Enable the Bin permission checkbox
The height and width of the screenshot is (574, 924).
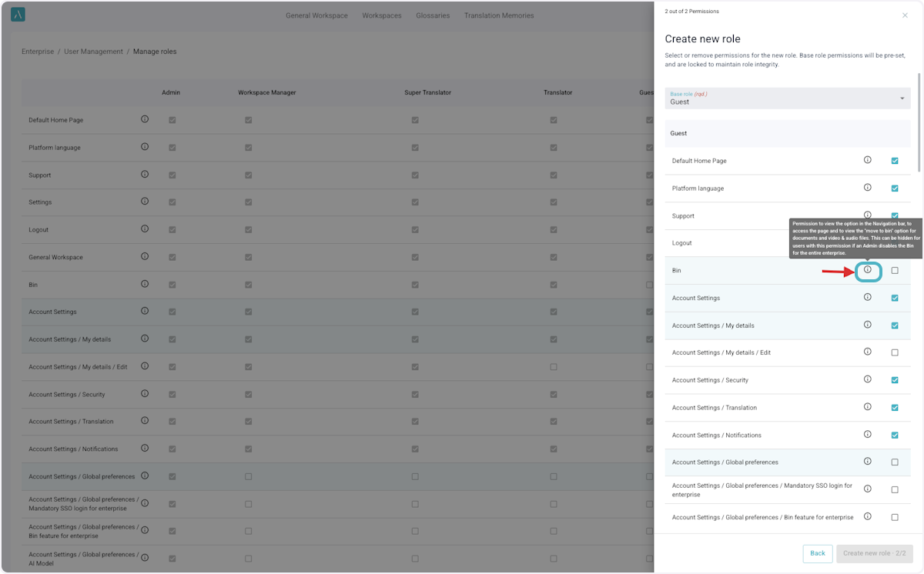(895, 271)
